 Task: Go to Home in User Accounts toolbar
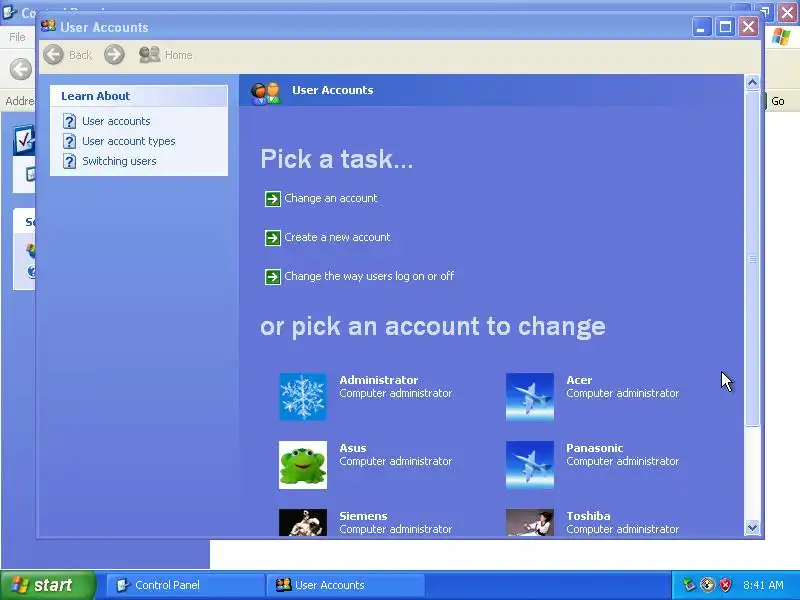[x=166, y=55]
